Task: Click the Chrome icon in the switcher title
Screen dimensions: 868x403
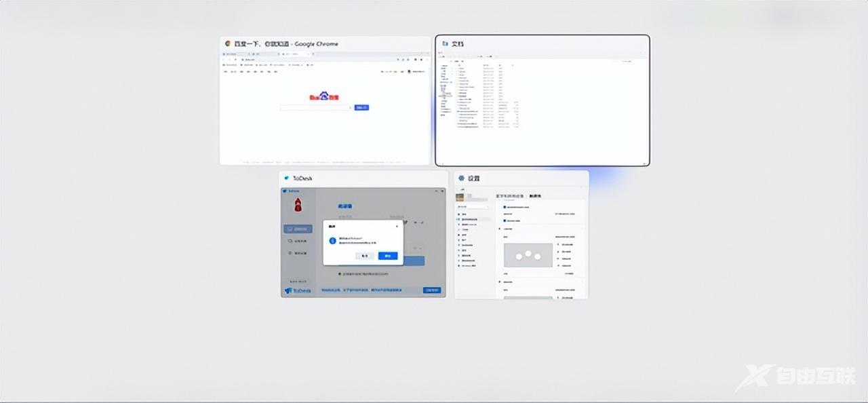Action: [x=228, y=43]
